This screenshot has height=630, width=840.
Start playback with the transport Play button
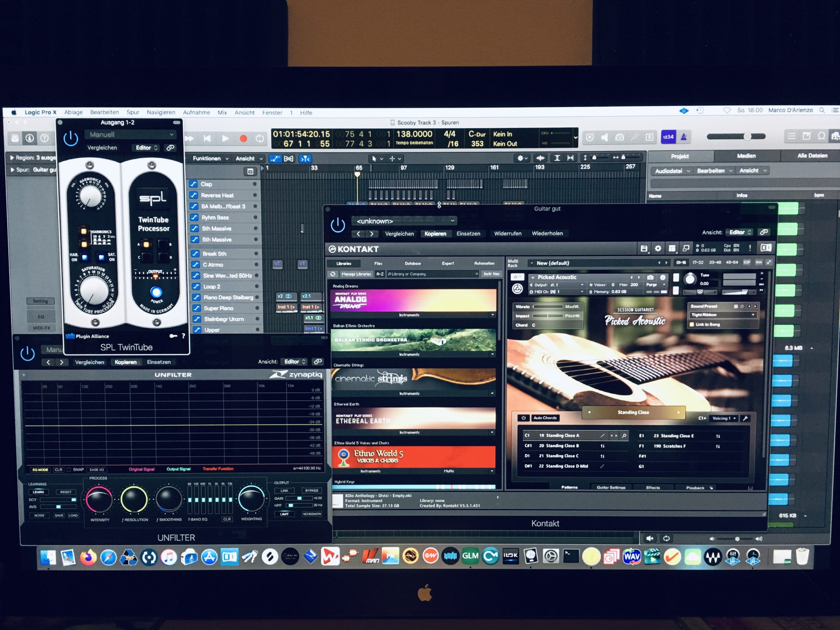pyautogui.click(x=225, y=138)
